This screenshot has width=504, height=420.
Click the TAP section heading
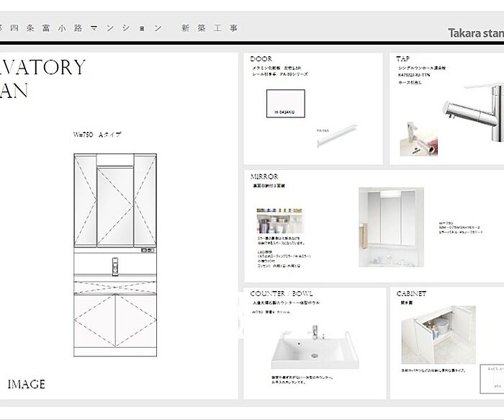coord(403,59)
